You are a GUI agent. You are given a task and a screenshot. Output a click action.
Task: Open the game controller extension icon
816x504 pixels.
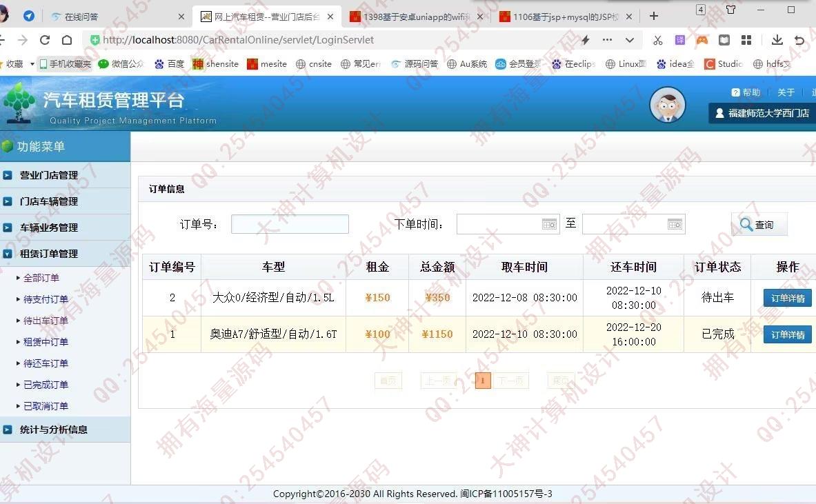tap(702, 40)
